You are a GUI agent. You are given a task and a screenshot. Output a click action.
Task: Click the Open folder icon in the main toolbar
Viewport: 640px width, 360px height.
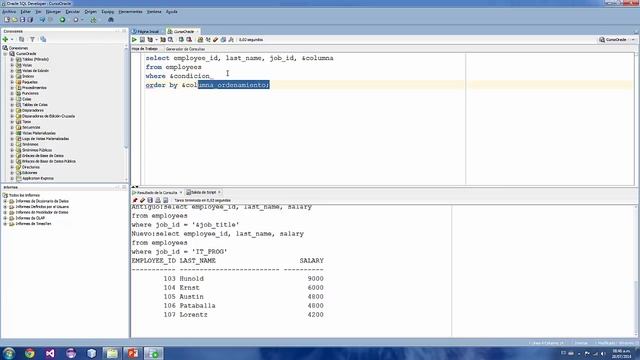[x=15, y=20]
